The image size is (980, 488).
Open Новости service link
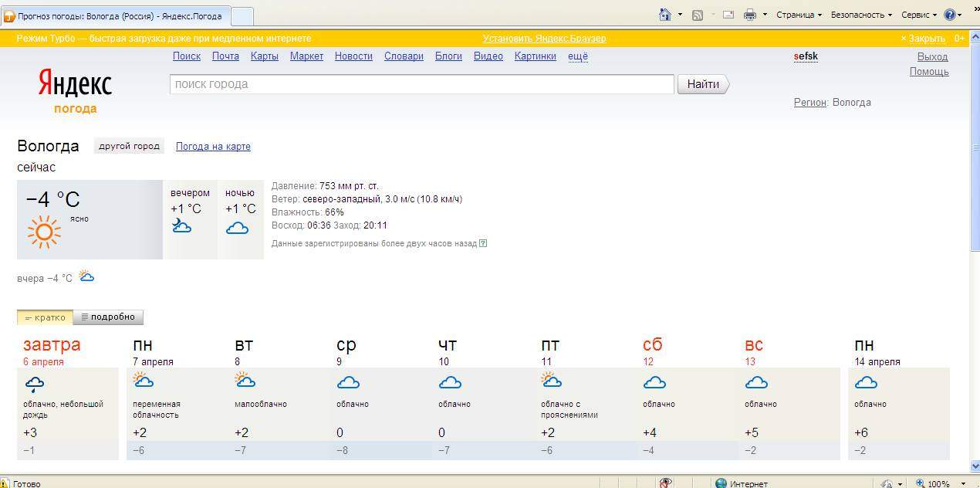(353, 56)
